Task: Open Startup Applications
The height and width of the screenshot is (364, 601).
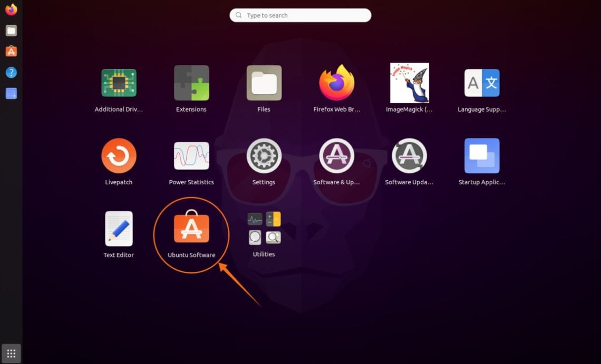Action: 482,156
